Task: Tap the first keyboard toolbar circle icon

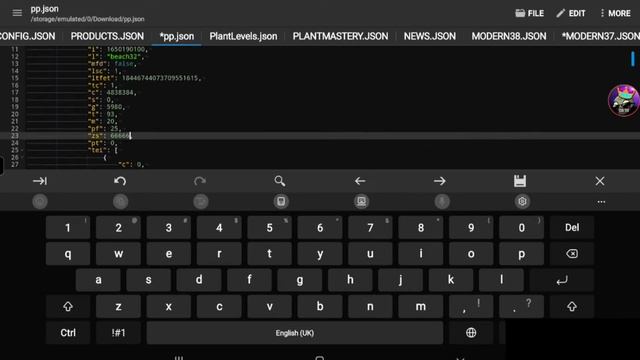Action: (x=40, y=201)
